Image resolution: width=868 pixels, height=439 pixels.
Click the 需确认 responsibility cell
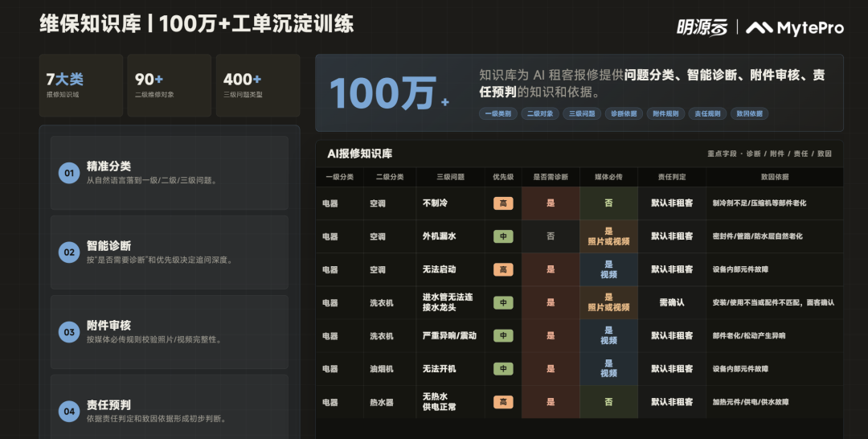pos(672,302)
